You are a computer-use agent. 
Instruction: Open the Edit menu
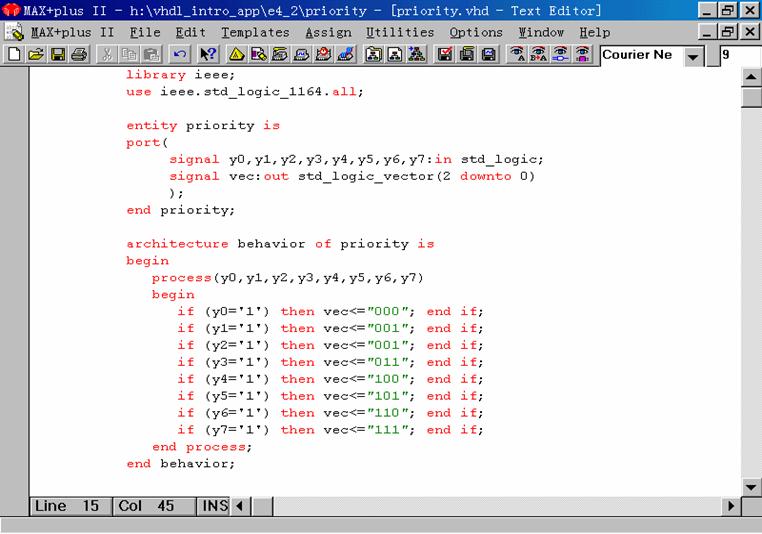click(x=190, y=33)
